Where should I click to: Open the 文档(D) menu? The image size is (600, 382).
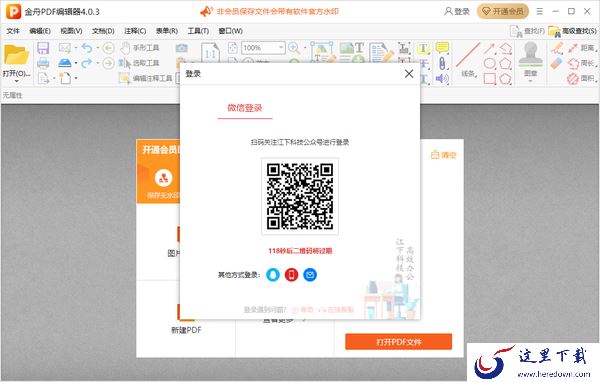point(103,31)
